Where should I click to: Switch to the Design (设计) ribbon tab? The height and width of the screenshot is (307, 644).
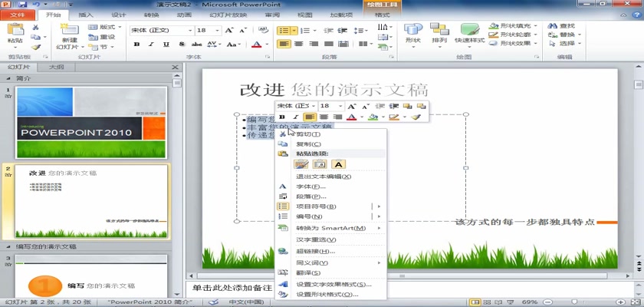click(119, 15)
